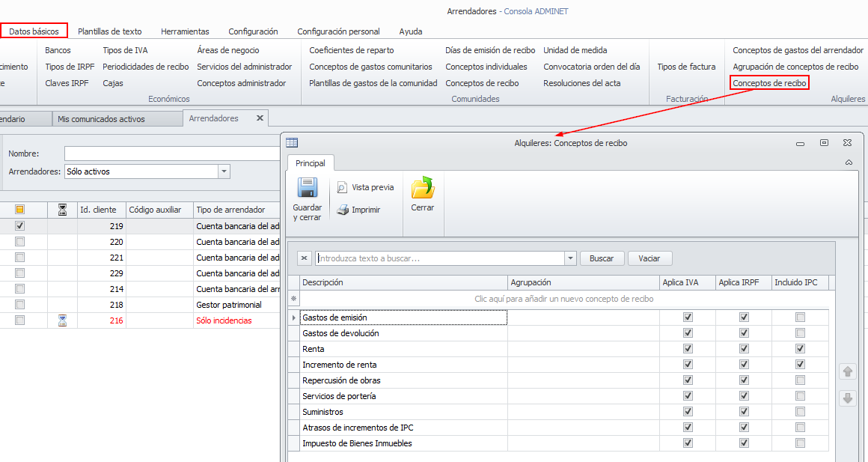Open Tipos de IVA
Image resolution: width=868 pixels, height=462 pixels.
click(125, 50)
